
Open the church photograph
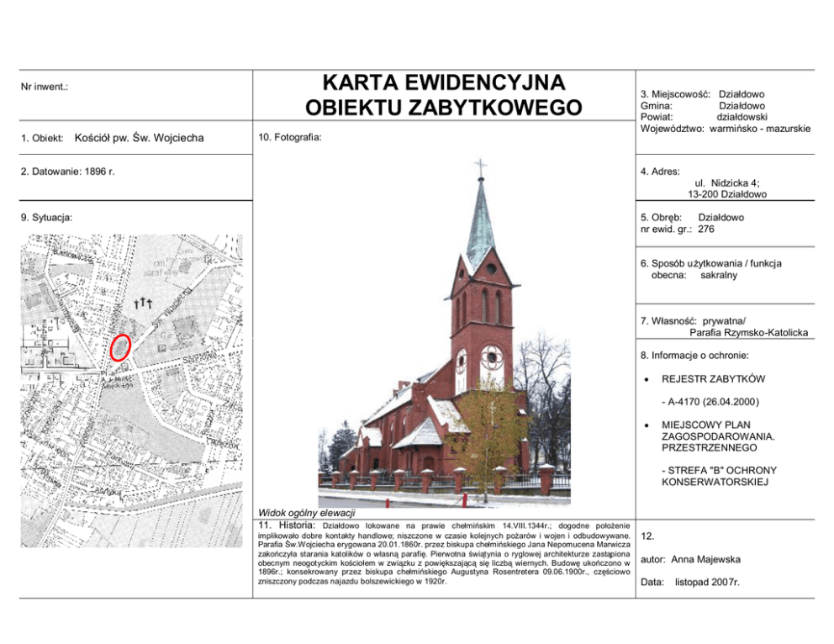446,336
